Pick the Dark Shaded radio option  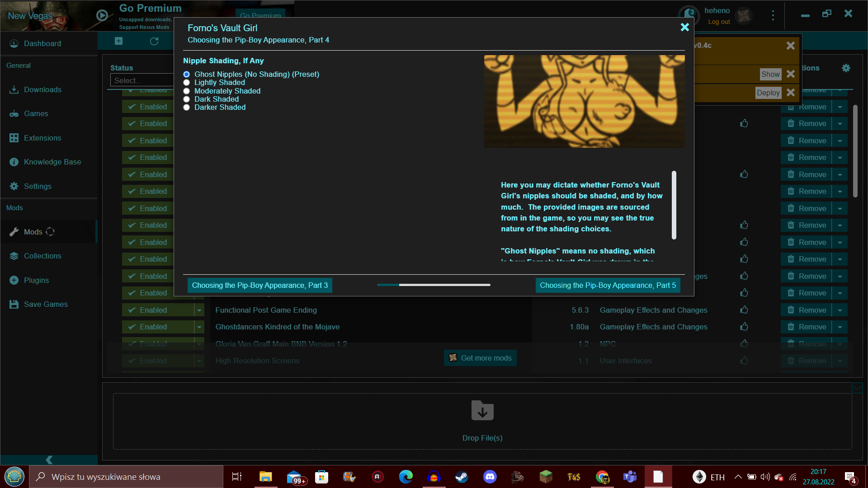(x=186, y=99)
